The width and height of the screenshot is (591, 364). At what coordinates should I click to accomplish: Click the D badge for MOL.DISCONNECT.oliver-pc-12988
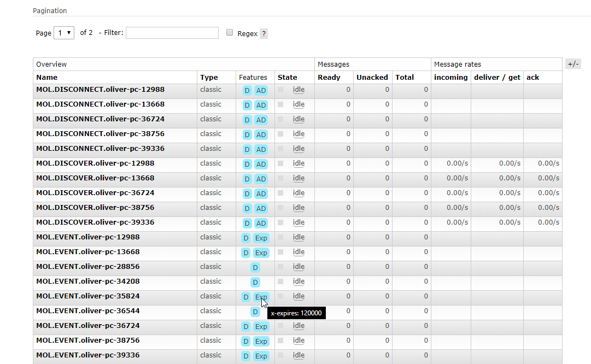[x=247, y=90]
